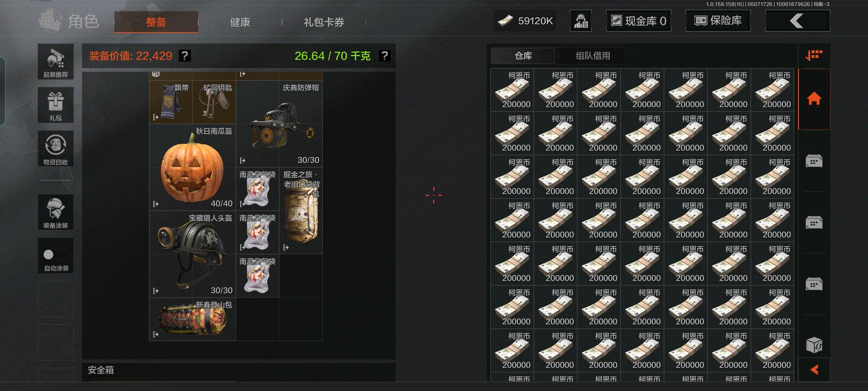Open the 现金库 button
Viewport: 868px width, 391px height.
[x=638, y=21]
